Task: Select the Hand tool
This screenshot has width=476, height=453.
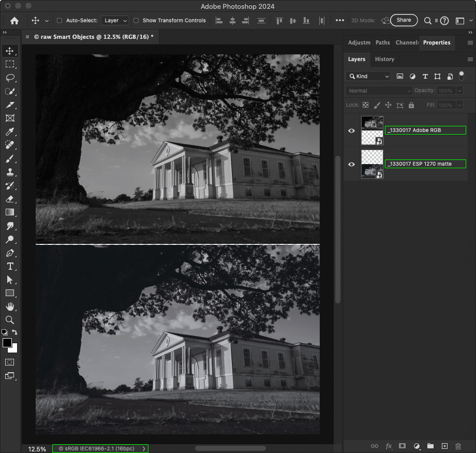Action: click(x=10, y=306)
